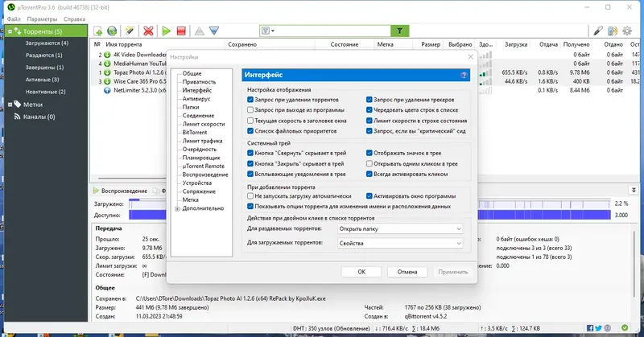The image size is (644, 337).
Task: Click the blue Доступно availability bar
Action: 369,215
